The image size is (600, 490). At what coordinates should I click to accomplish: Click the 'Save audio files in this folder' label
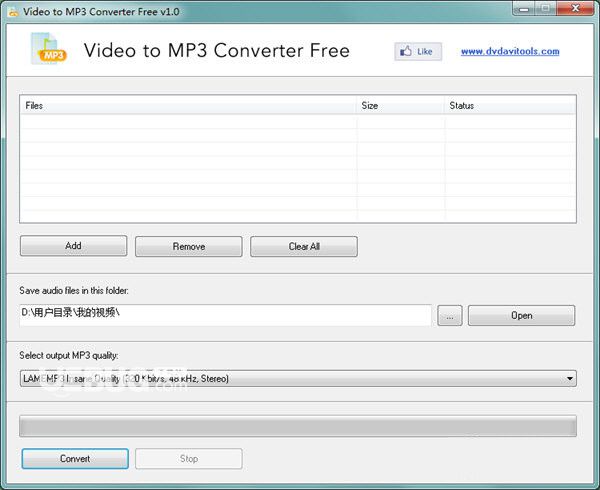[x=74, y=291]
